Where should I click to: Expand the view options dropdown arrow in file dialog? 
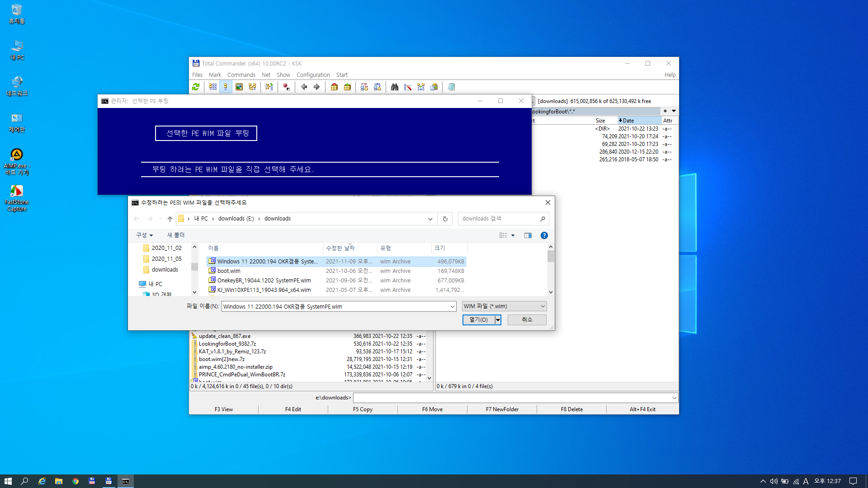513,235
